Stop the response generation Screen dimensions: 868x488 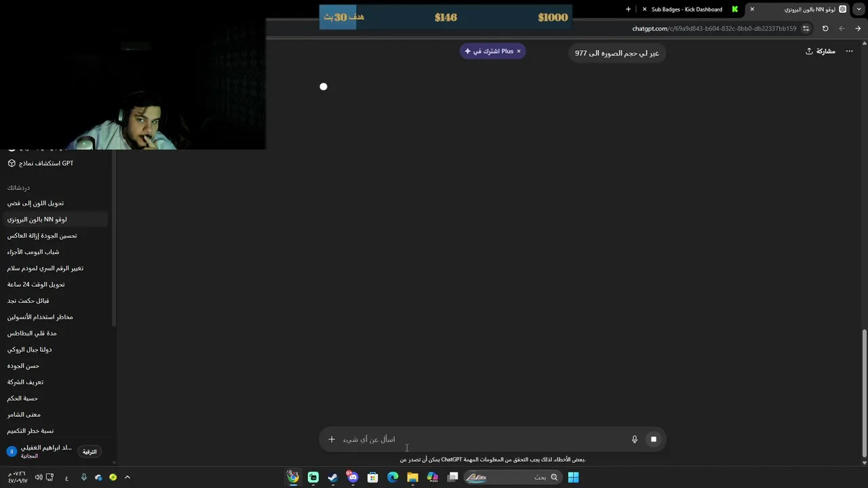pyautogui.click(x=654, y=439)
